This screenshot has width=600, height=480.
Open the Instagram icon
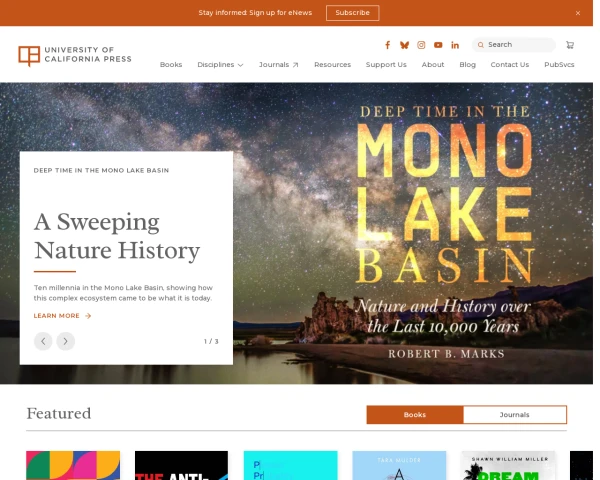[421, 45]
